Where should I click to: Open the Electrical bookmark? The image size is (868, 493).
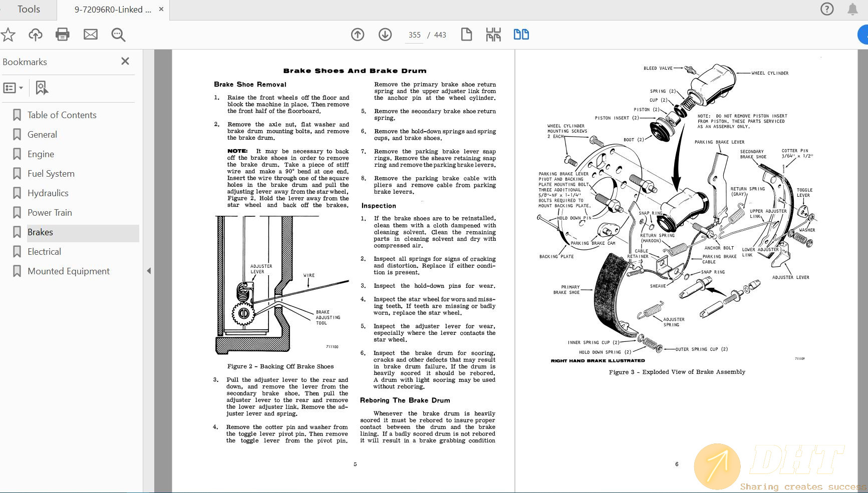[44, 251]
